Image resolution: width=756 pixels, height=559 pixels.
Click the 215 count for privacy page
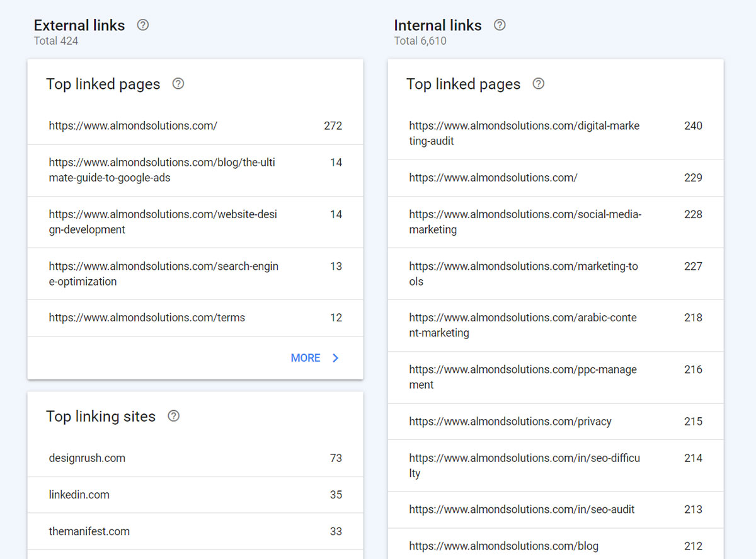pyautogui.click(x=693, y=422)
